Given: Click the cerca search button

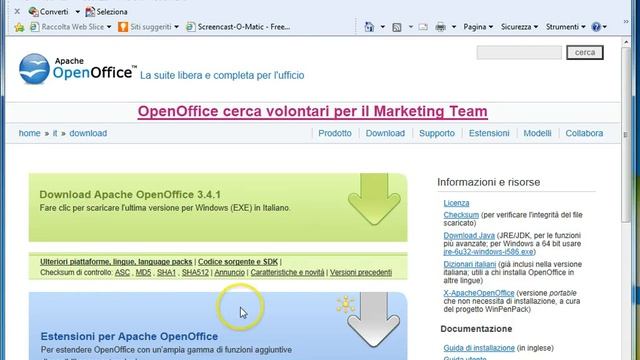Looking at the screenshot, I should [584, 52].
